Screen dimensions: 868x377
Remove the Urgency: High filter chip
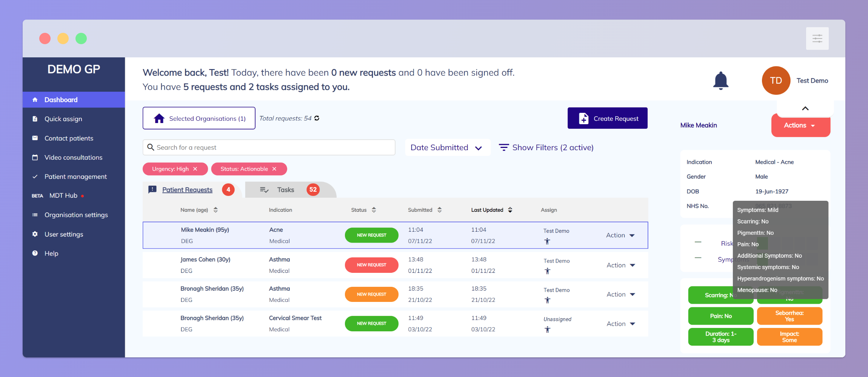pos(195,169)
